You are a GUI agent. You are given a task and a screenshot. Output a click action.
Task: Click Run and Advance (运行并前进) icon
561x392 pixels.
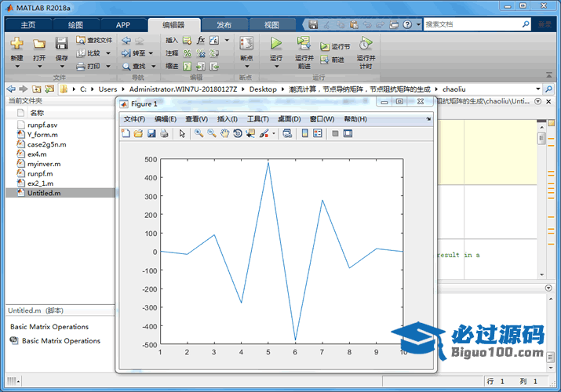[x=304, y=43]
